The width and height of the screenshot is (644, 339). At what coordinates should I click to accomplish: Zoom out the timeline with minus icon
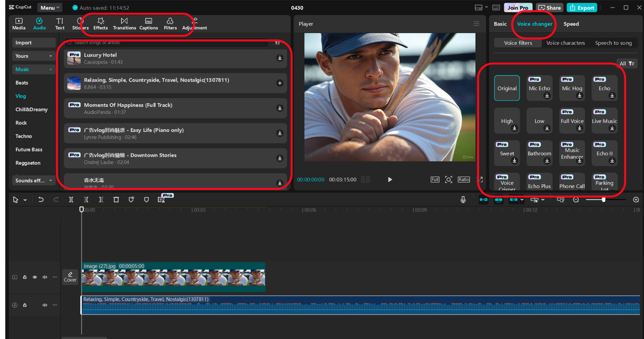576,199
